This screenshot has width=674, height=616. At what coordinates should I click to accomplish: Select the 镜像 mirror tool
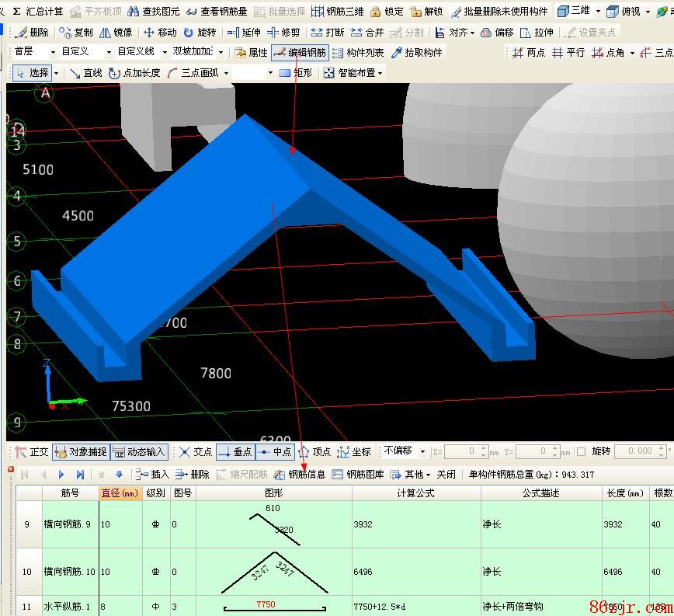116,33
